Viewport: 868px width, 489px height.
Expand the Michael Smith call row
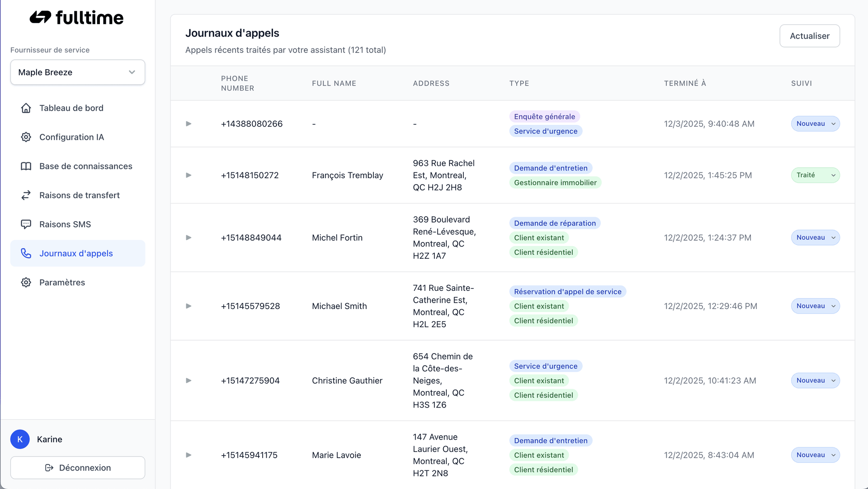pyautogui.click(x=189, y=306)
